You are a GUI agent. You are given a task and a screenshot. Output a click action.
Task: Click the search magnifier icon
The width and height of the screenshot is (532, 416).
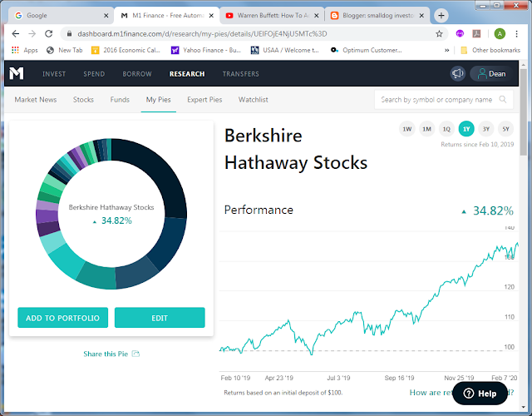pyautogui.click(x=503, y=99)
